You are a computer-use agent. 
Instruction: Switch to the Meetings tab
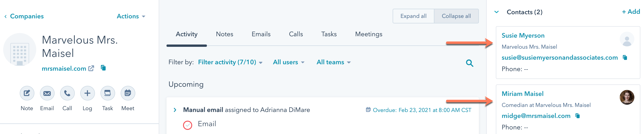(x=369, y=34)
